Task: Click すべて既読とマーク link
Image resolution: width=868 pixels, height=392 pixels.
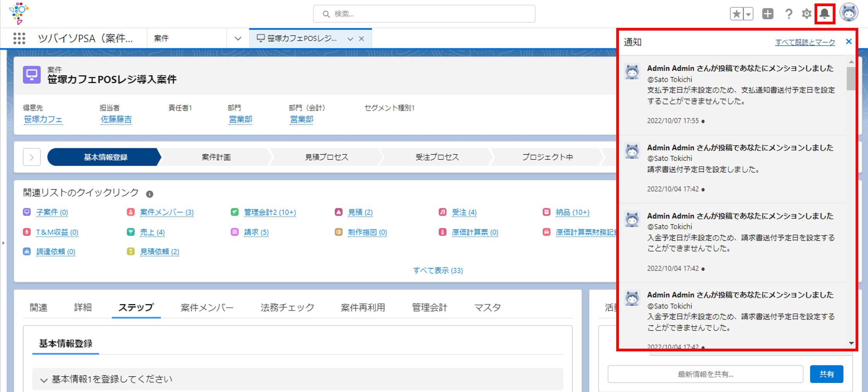Action: pos(805,42)
